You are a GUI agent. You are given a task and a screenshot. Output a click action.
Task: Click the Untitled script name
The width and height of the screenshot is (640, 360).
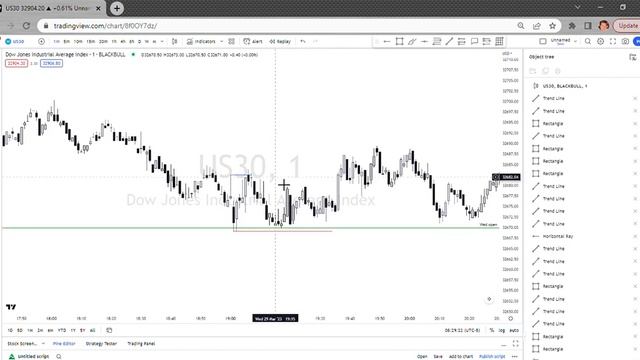coord(33,356)
